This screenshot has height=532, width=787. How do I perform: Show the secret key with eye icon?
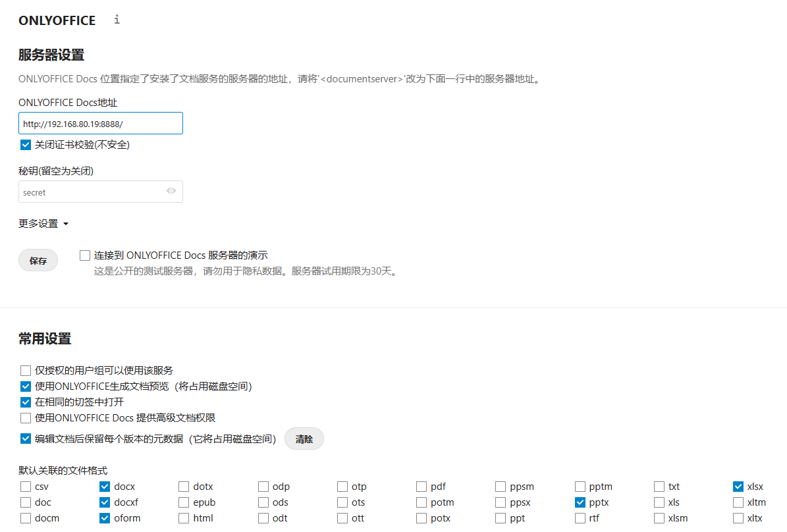coord(171,191)
